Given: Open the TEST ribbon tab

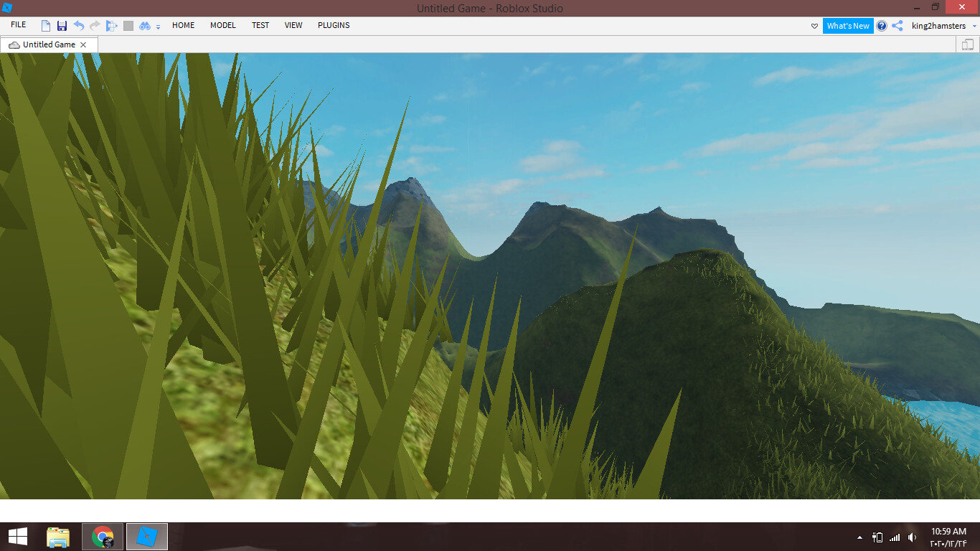Looking at the screenshot, I should (x=260, y=25).
